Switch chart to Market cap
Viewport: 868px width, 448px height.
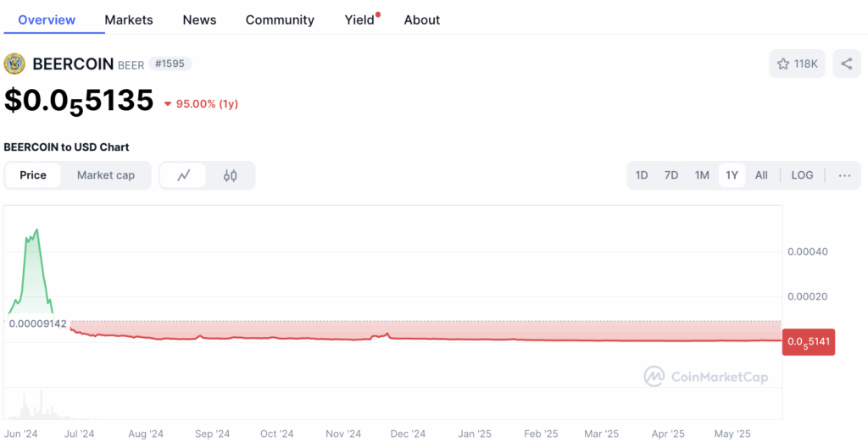(x=106, y=175)
